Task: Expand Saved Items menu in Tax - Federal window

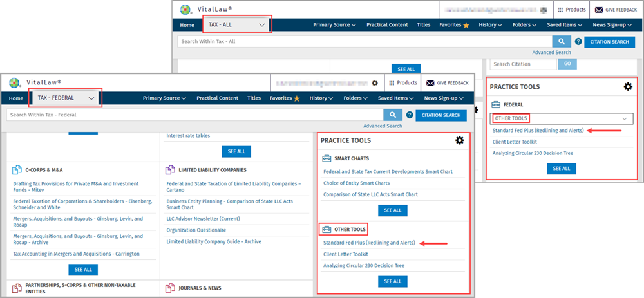Action: point(396,98)
